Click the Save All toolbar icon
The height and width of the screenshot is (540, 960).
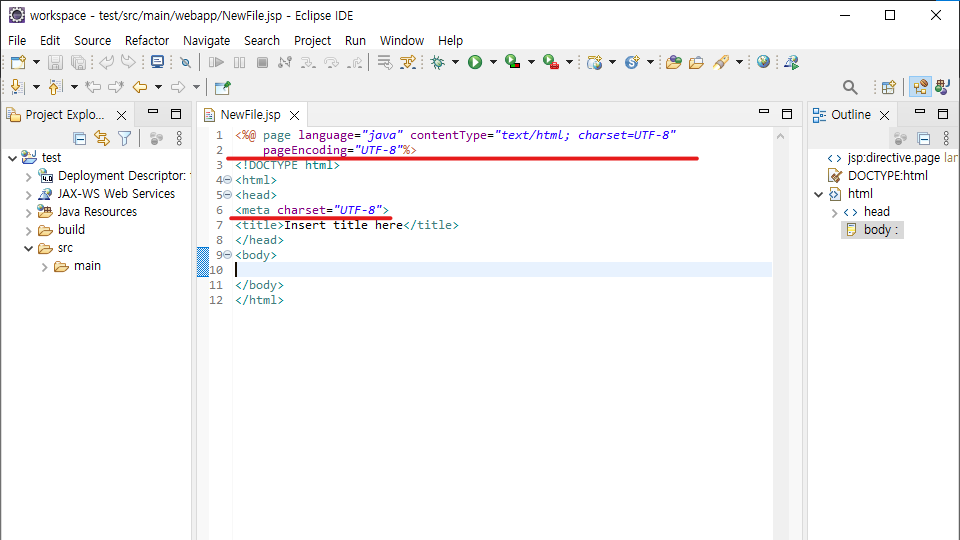pos(78,62)
